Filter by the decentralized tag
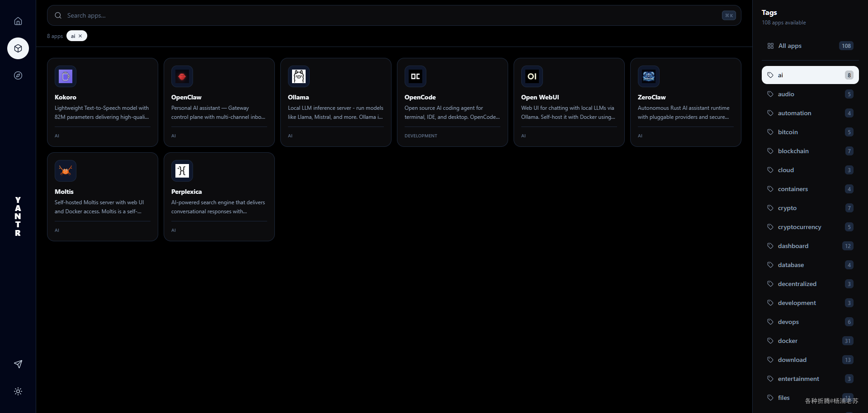 (810, 284)
